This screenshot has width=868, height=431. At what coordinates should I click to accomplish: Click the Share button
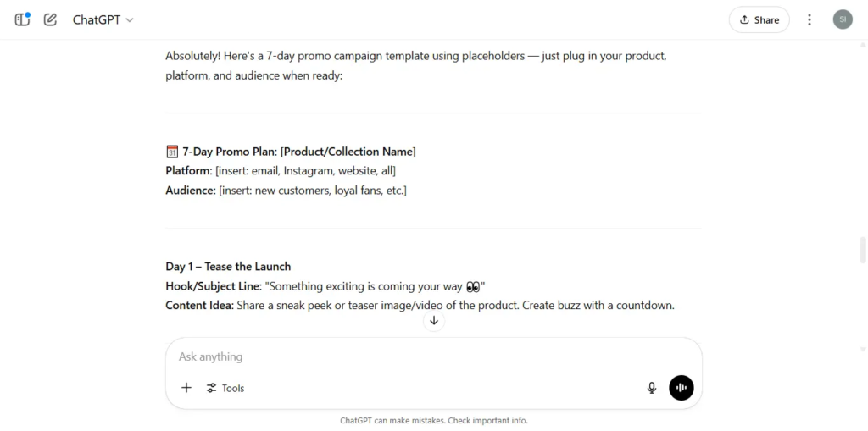coord(759,20)
